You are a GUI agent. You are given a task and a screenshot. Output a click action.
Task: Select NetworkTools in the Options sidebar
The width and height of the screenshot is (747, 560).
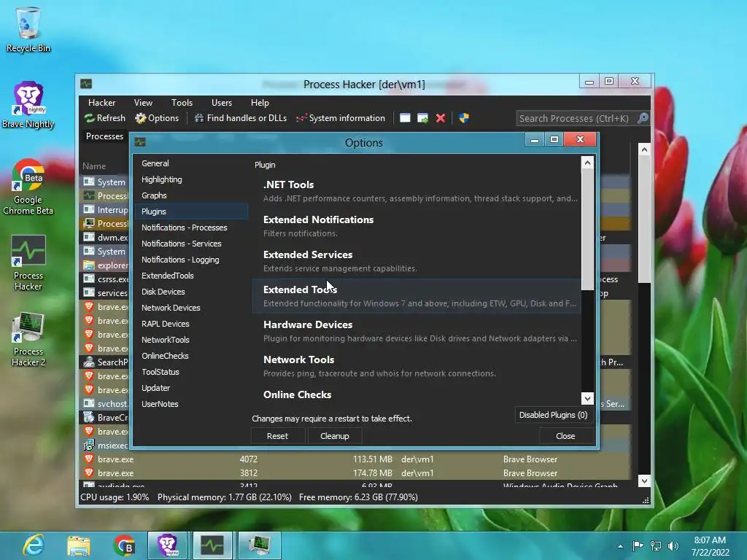(192, 340)
